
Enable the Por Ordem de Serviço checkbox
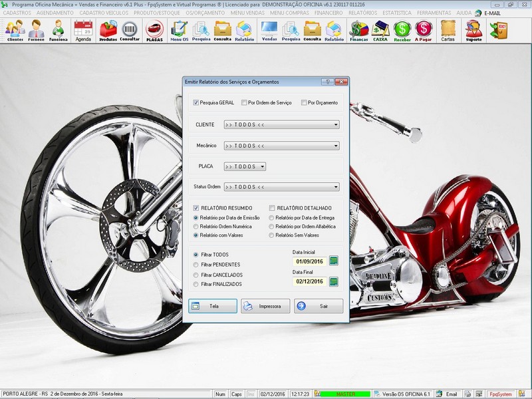(x=244, y=102)
